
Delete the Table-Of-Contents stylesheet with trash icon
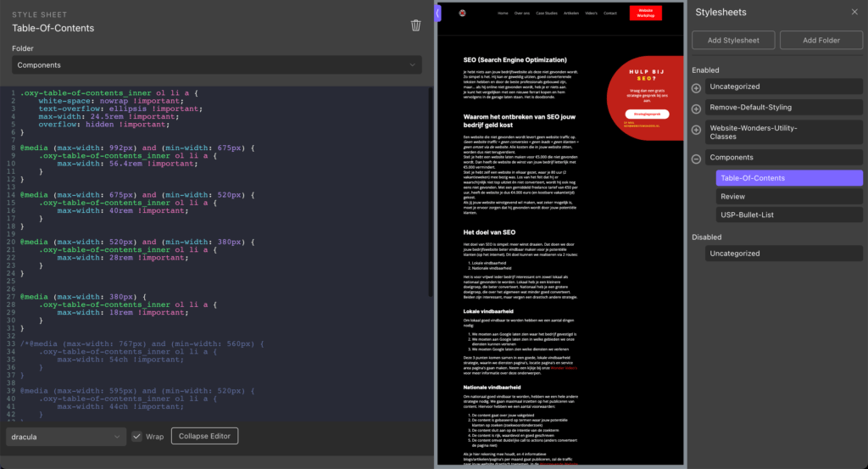415,25
